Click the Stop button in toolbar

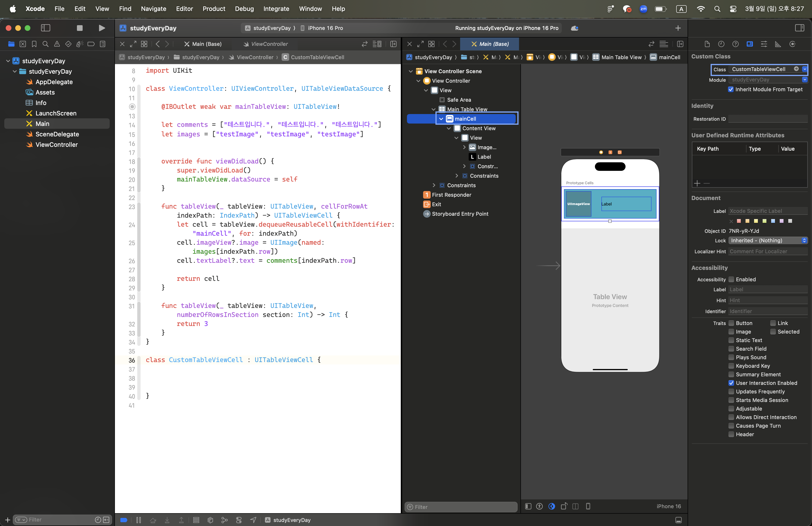tap(80, 28)
